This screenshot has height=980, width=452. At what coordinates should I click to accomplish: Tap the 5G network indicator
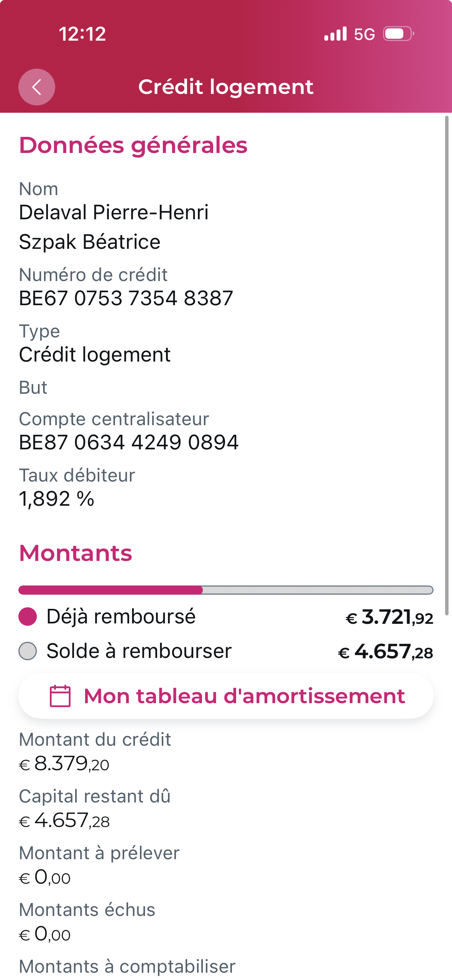tap(364, 35)
